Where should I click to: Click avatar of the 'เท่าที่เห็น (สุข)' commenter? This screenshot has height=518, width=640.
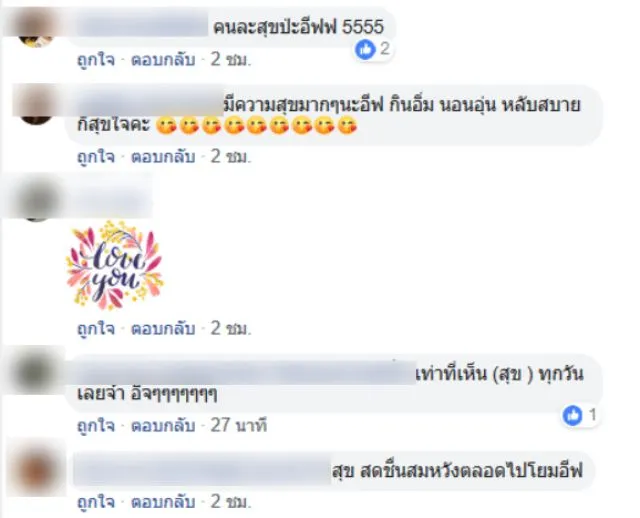tap(37, 371)
